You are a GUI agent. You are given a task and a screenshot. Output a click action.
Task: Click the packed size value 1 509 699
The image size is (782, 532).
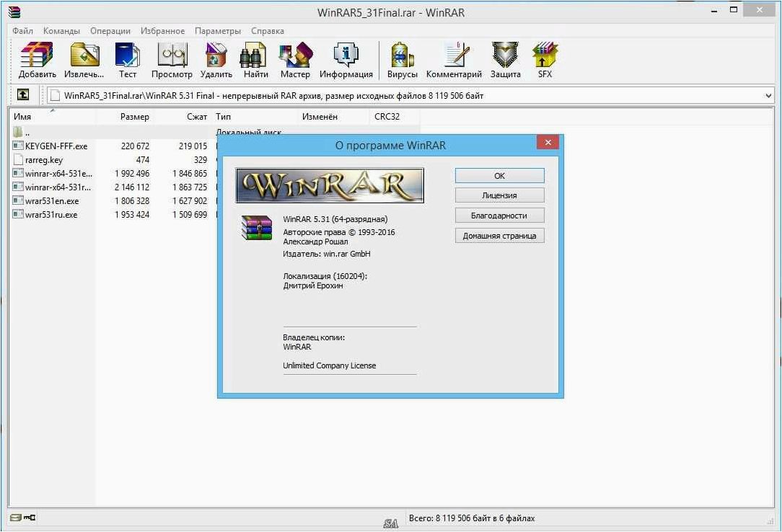(x=190, y=215)
